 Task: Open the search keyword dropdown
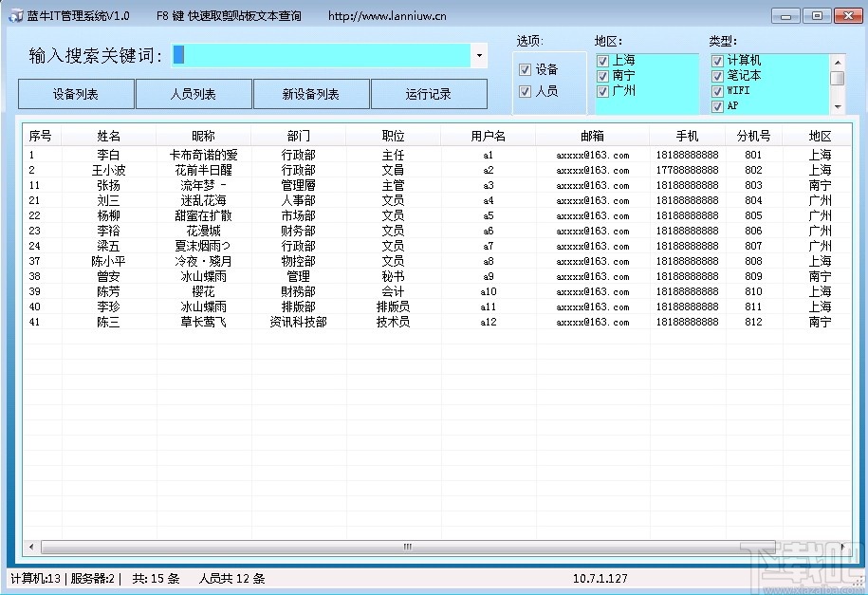[x=479, y=56]
